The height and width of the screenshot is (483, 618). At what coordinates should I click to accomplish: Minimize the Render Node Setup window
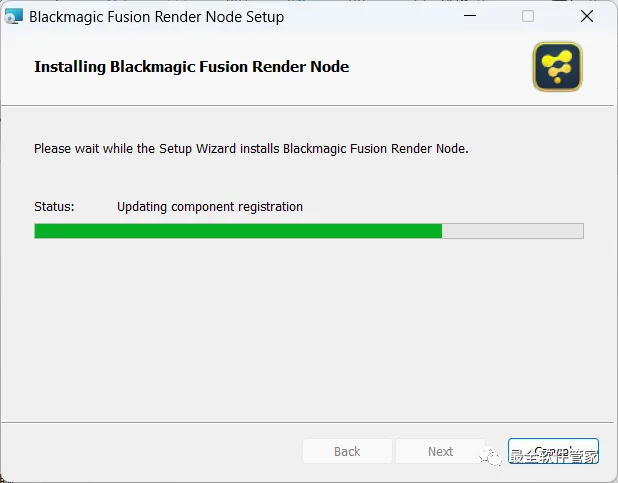pyautogui.click(x=470, y=16)
